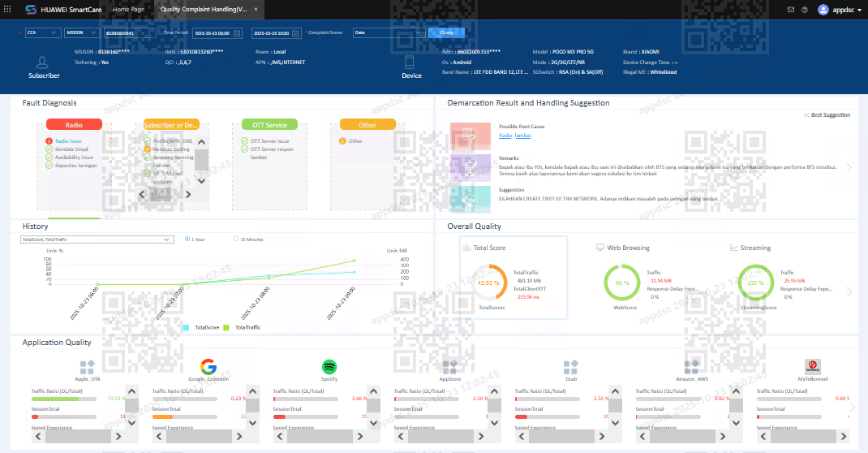Click the Query button
868x453 pixels.
click(446, 32)
